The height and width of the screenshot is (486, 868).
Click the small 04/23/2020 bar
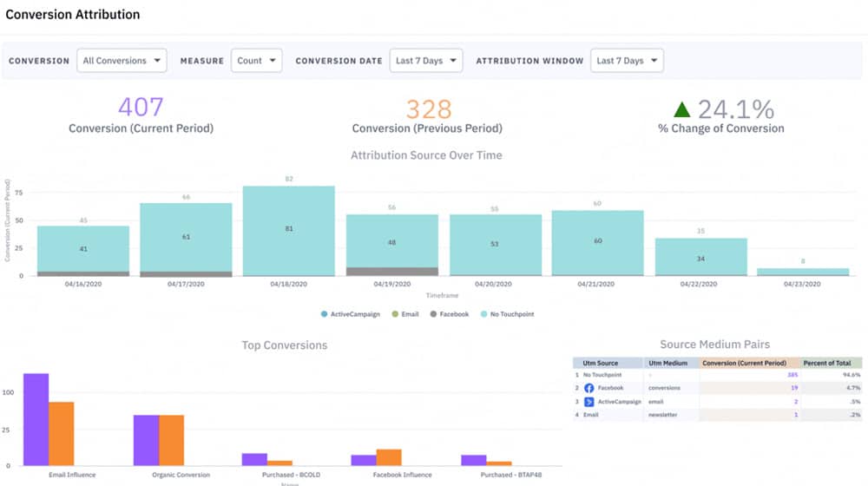click(803, 272)
